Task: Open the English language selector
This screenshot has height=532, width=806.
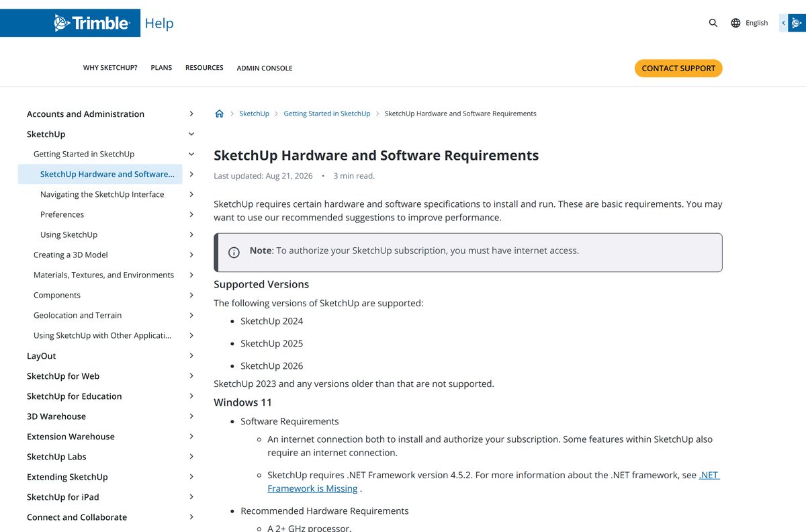Action: 756,23
